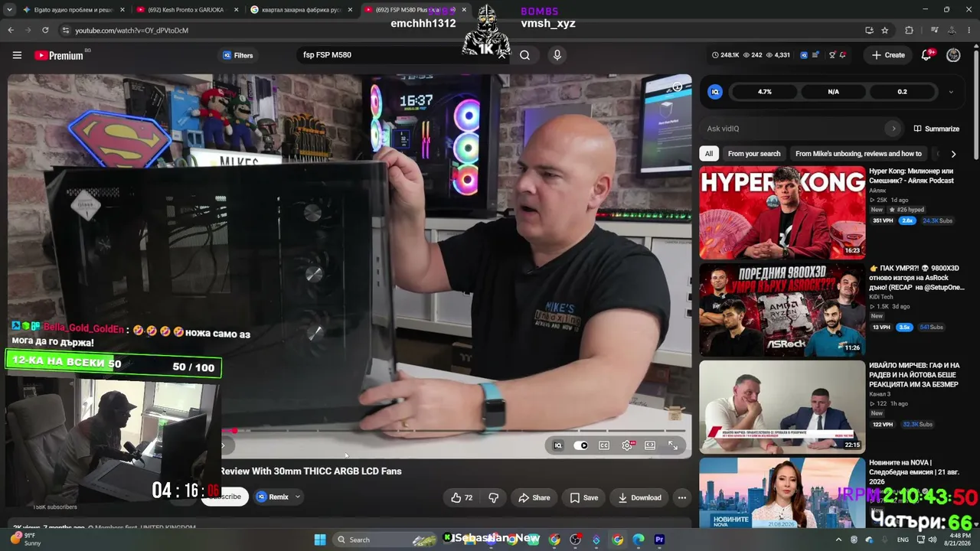Screen dimensions: 980x551
Task: Open the 22:15 Kanal 3 video thumbnail
Action: [x=782, y=407]
